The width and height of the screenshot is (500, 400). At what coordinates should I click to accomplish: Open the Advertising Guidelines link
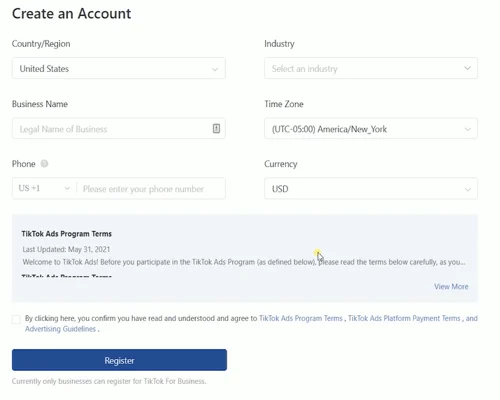(x=60, y=329)
